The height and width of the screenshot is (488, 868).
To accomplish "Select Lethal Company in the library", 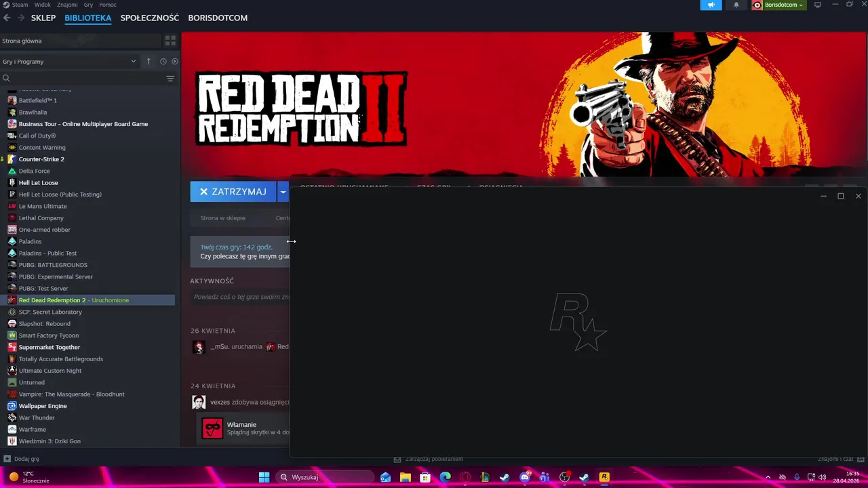I will point(41,218).
